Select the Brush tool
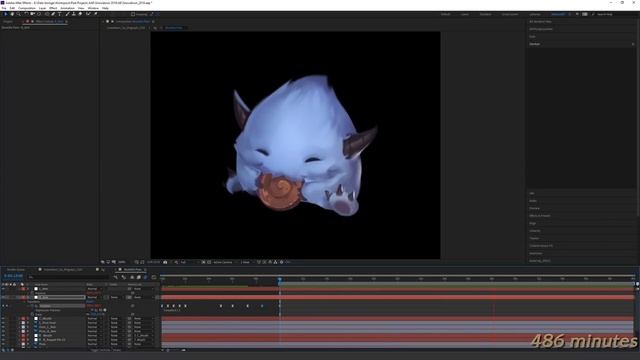 (x=67, y=14)
